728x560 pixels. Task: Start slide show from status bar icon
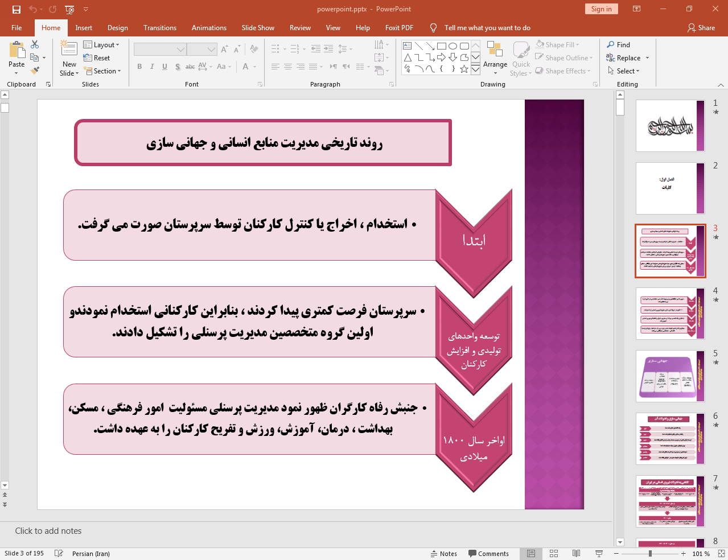click(x=599, y=553)
